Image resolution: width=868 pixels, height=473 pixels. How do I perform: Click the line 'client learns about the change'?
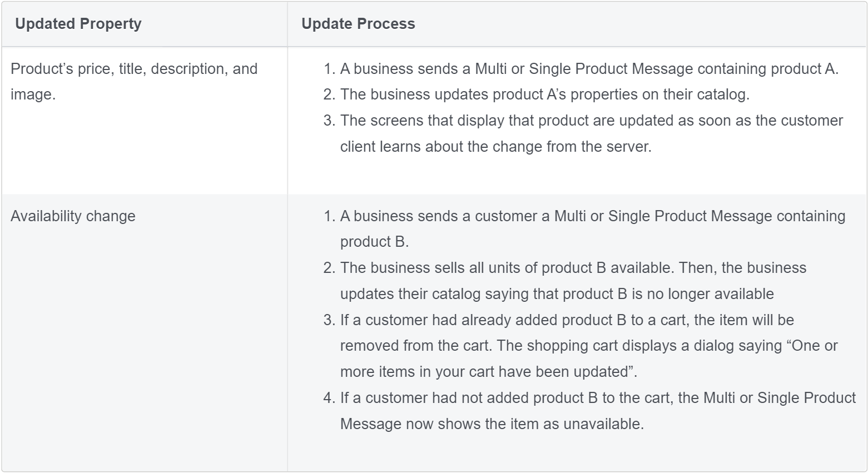point(495,147)
